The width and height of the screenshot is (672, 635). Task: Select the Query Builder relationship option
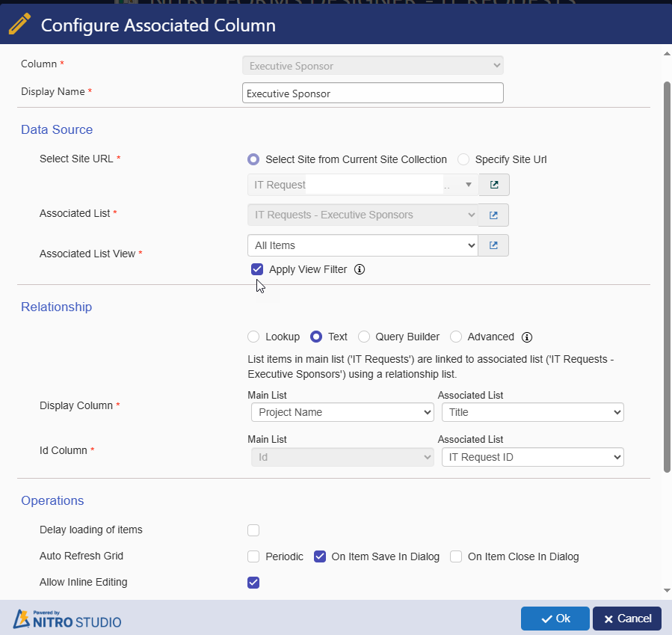tap(364, 337)
